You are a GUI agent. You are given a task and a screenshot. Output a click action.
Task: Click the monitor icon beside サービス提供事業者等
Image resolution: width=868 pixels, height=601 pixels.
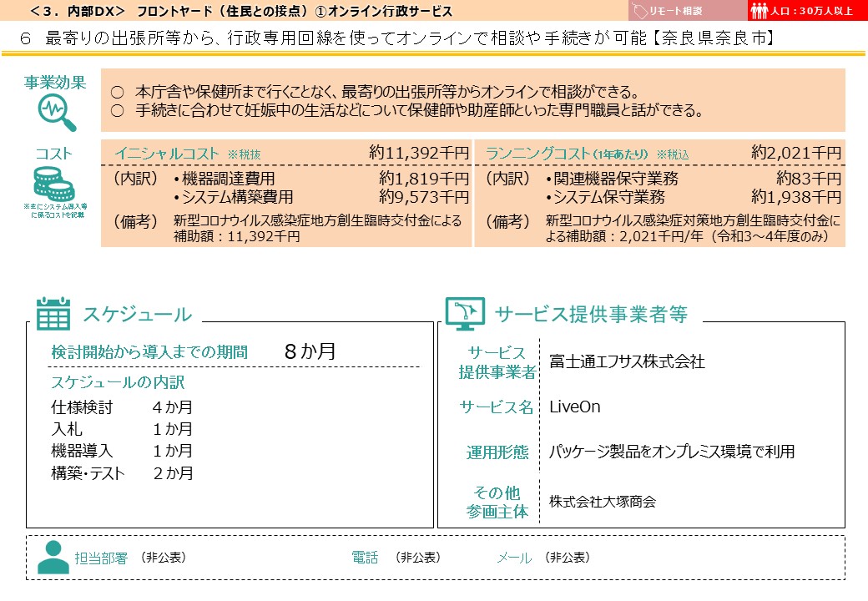(465, 313)
